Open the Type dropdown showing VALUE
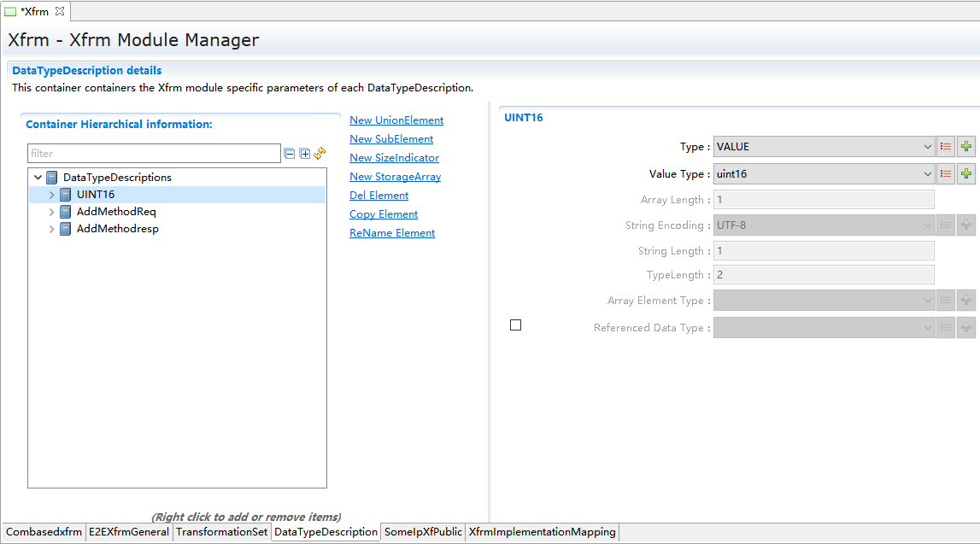 (x=824, y=147)
